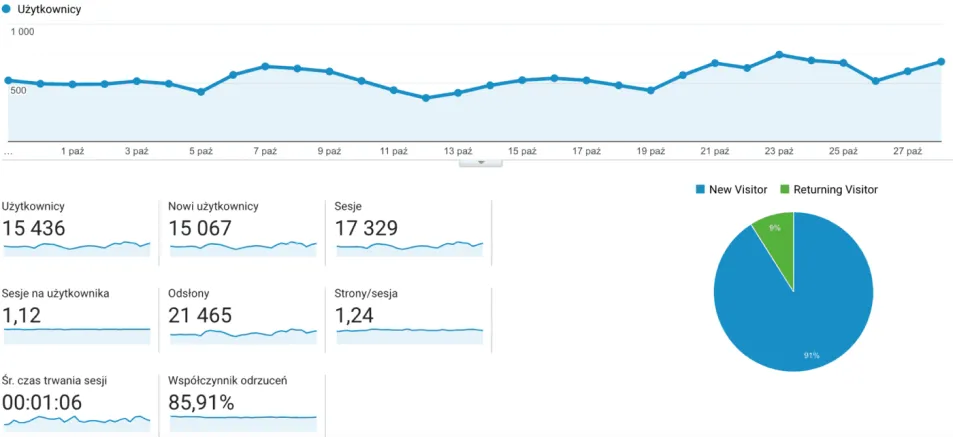
Task: Click the 500 y-axis label
Action: click(18, 91)
